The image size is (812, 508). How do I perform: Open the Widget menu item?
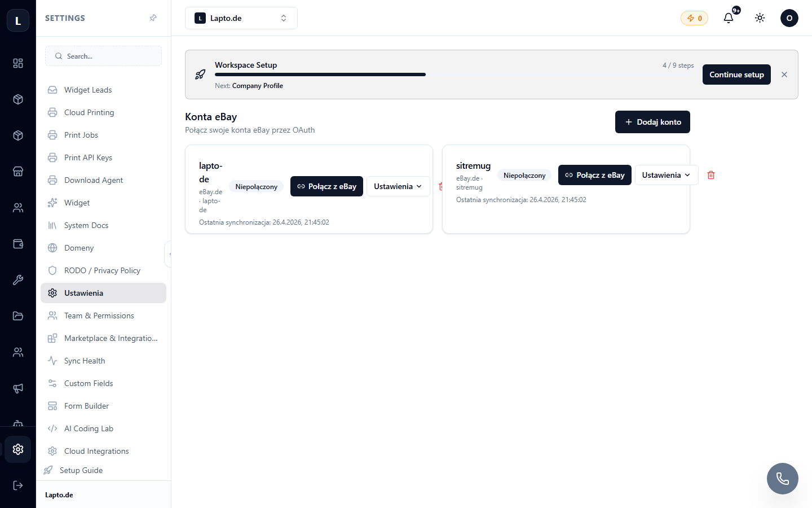point(103,203)
